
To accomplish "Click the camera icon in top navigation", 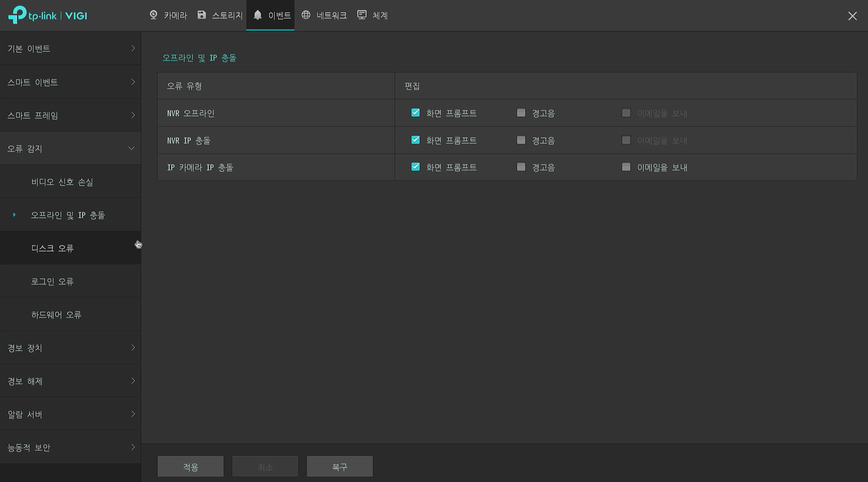I will (154, 15).
